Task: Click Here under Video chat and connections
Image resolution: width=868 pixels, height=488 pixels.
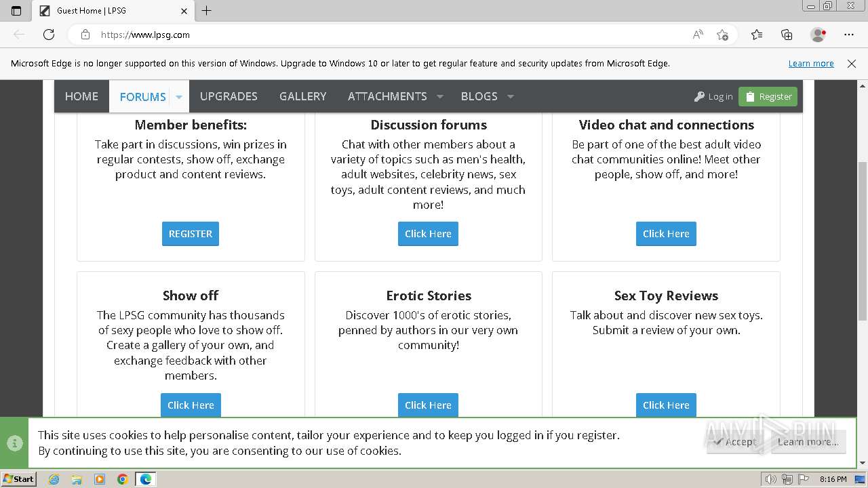Action: [666, 234]
